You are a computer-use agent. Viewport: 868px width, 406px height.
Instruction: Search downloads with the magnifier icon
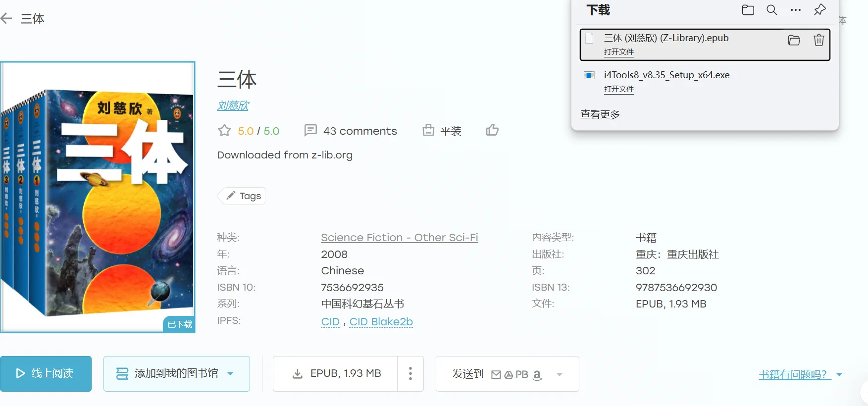point(772,10)
